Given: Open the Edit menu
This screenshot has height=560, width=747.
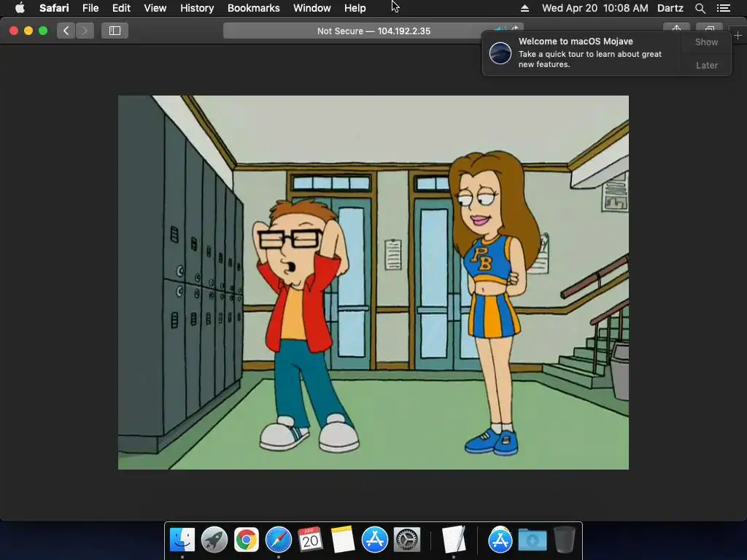Looking at the screenshot, I should pyautogui.click(x=121, y=8).
